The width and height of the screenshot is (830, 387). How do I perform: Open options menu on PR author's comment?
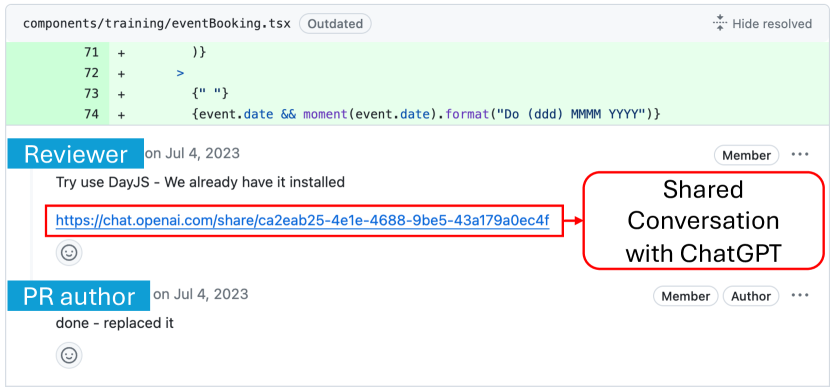pos(800,295)
